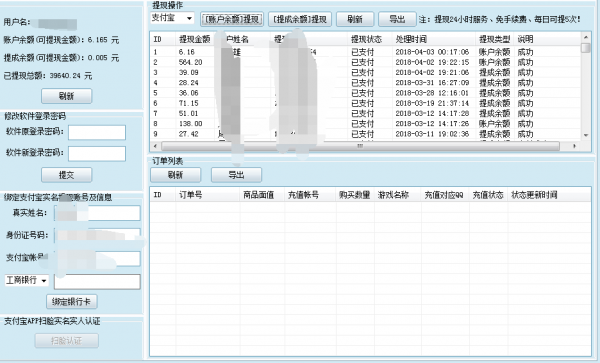This screenshot has width=600, height=363.
Task: Open the 工商银行 bank dropdown
Action: (x=27, y=280)
